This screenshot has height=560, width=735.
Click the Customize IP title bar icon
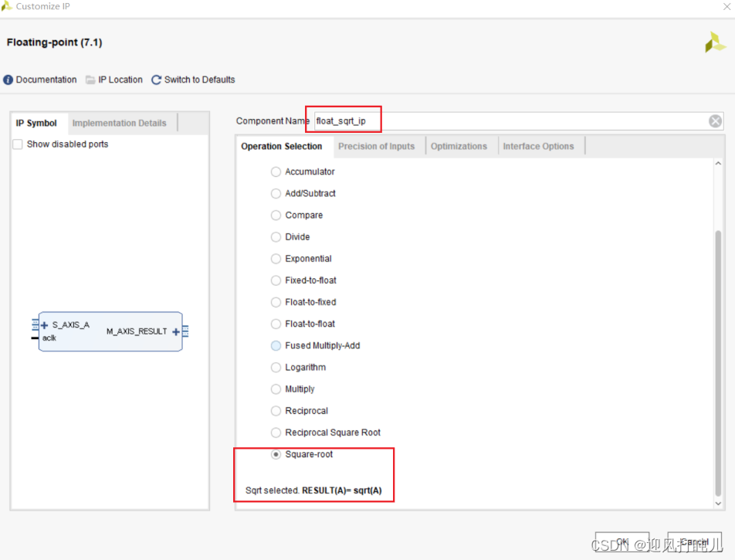(x=8, y=6)
